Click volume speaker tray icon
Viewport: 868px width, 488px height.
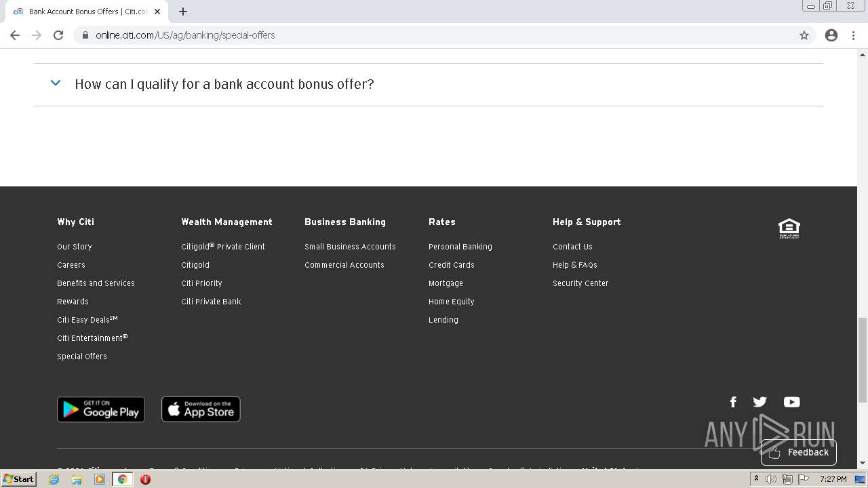tap(771, 479)
